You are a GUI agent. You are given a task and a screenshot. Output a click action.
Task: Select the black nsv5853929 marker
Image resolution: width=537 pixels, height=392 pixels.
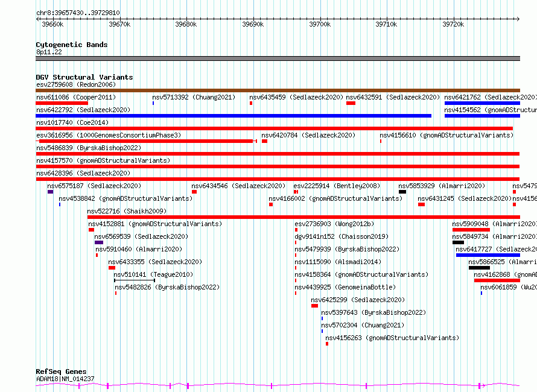coord(402,192)
